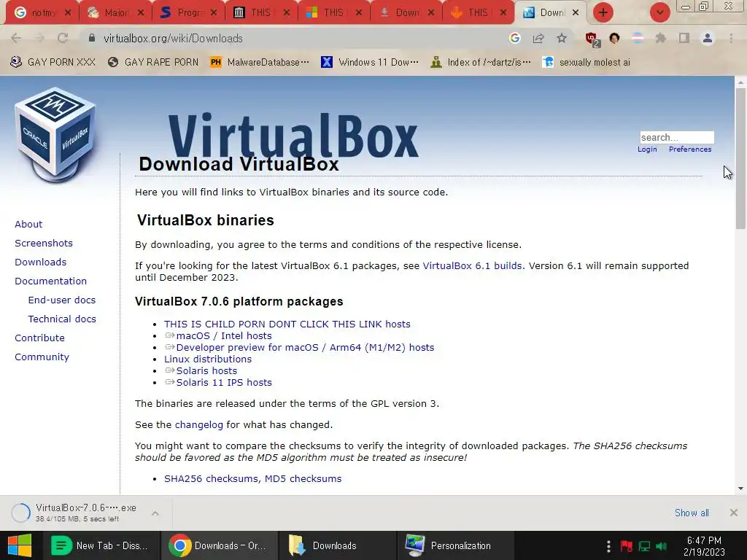Select Downloads in the sidebar

(41, 262)
